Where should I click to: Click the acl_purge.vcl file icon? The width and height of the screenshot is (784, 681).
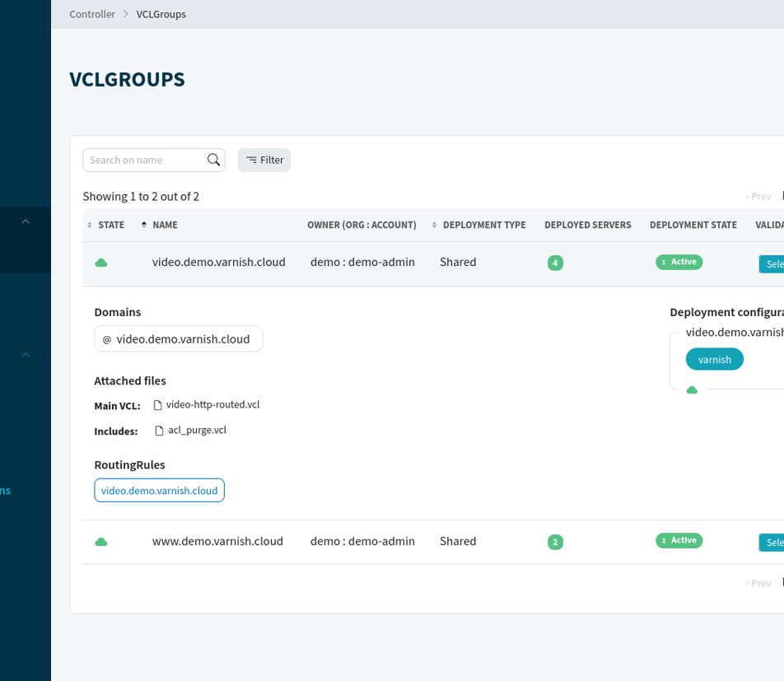click(160, 431)
